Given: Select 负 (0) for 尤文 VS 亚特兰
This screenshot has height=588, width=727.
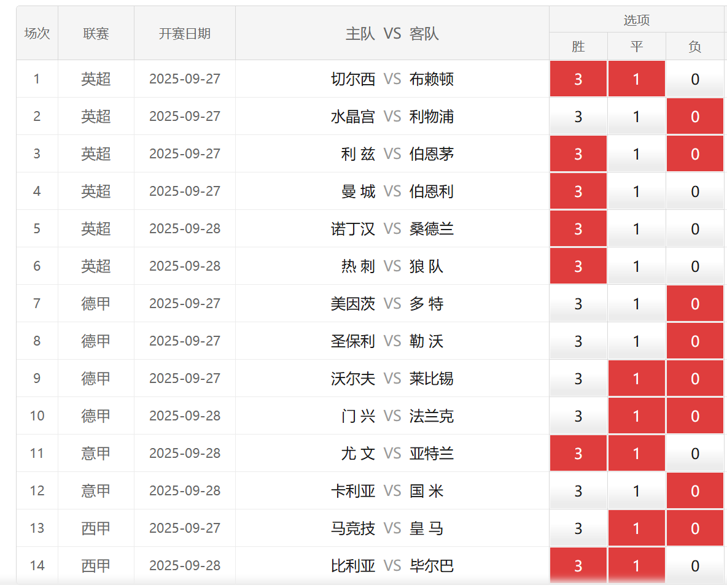Looking at the screenshot, I should pos(694,454).
